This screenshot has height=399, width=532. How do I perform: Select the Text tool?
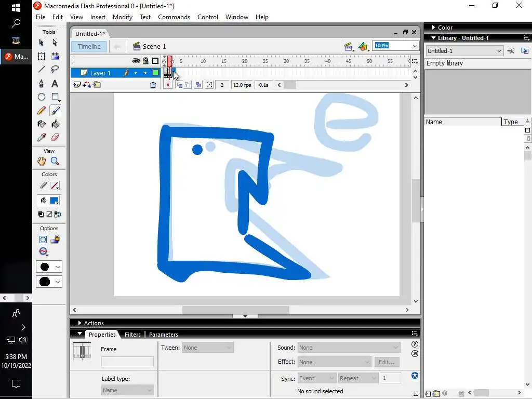[x=55, y=84]
